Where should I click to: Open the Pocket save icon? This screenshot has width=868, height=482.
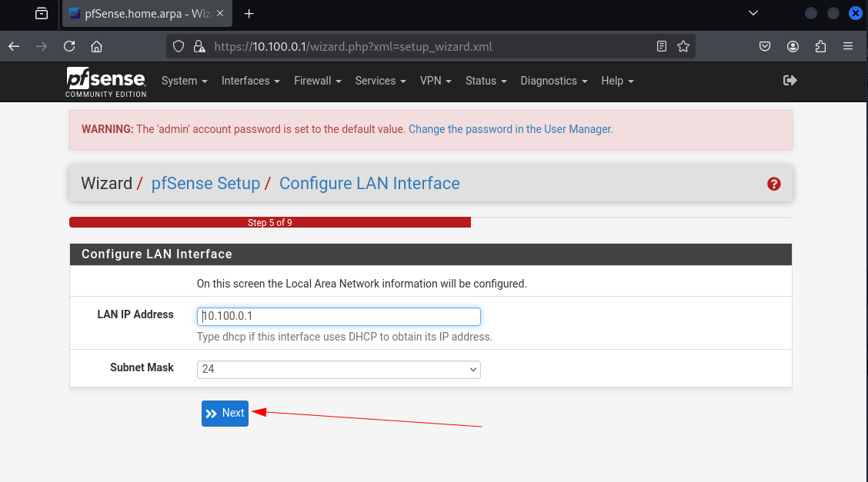coord(765,46)
